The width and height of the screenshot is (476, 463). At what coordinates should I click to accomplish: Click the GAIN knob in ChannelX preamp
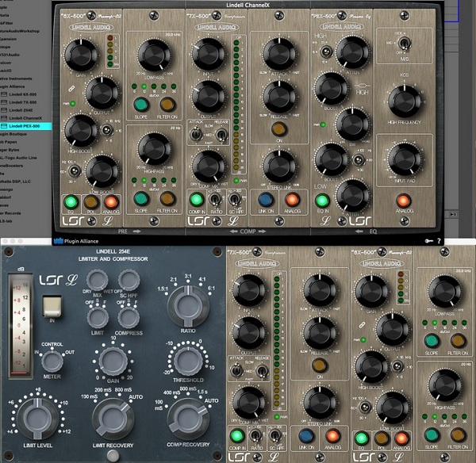tap(81, 55)
